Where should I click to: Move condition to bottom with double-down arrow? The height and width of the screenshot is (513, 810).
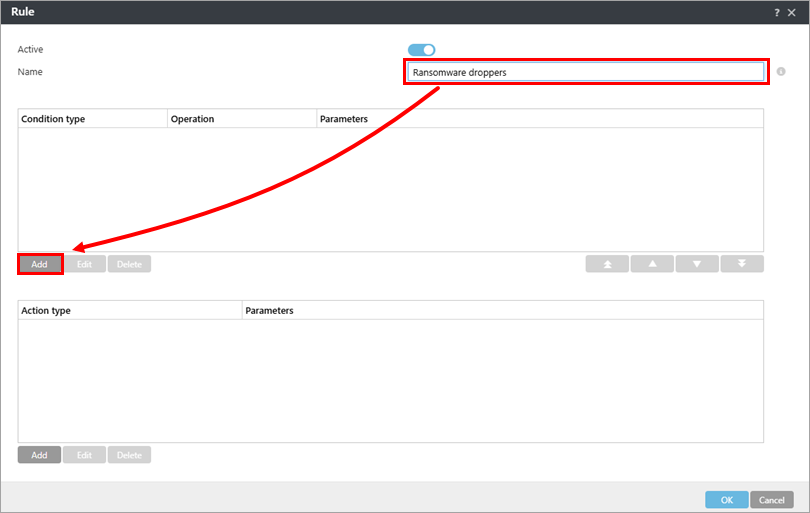tap(742, 264)
